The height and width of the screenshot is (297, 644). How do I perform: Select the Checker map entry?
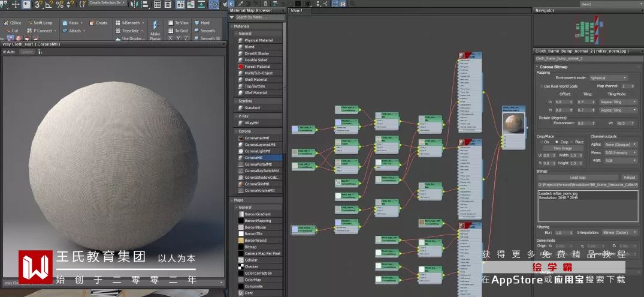tap(259, 266)
